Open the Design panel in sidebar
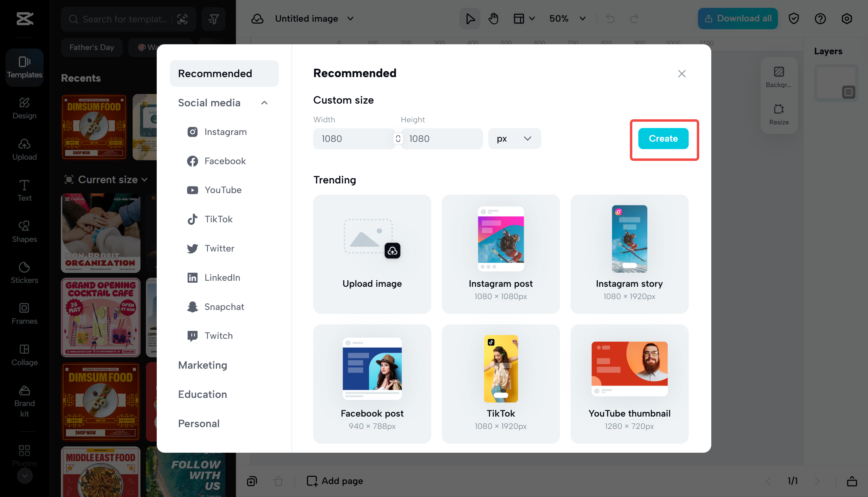 coord(24,108)
